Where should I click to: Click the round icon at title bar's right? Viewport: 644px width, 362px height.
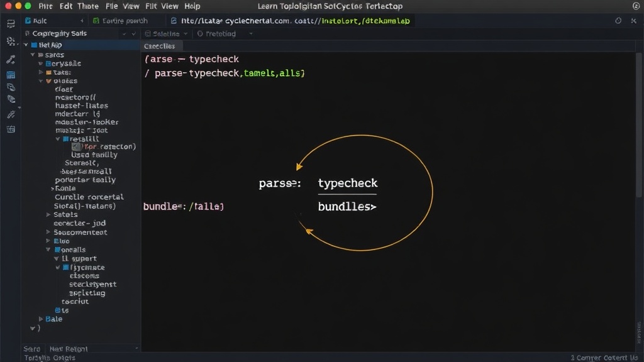pyautogui.click(x=636, y=6)
